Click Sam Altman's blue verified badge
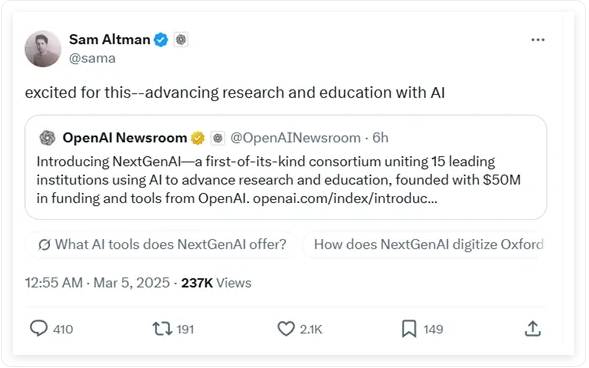Image resolution: width=589 pixels, height=368 pixels. point(161,39)
